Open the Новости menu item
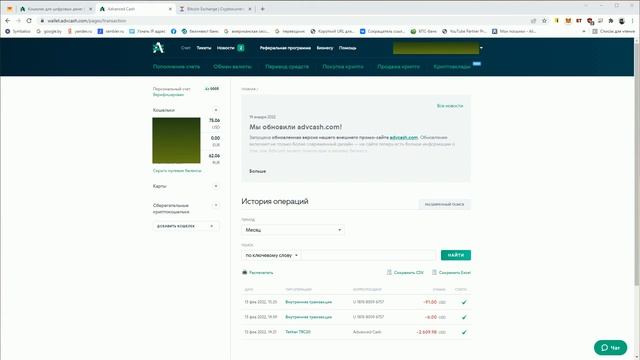This screenshot has width=640, height=360. (225, 48)
